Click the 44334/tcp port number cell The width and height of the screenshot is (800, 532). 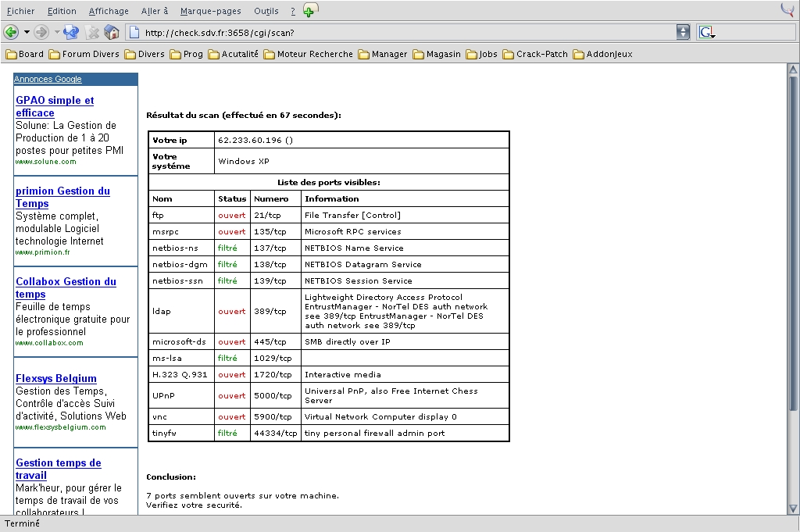tap(276, 433)
